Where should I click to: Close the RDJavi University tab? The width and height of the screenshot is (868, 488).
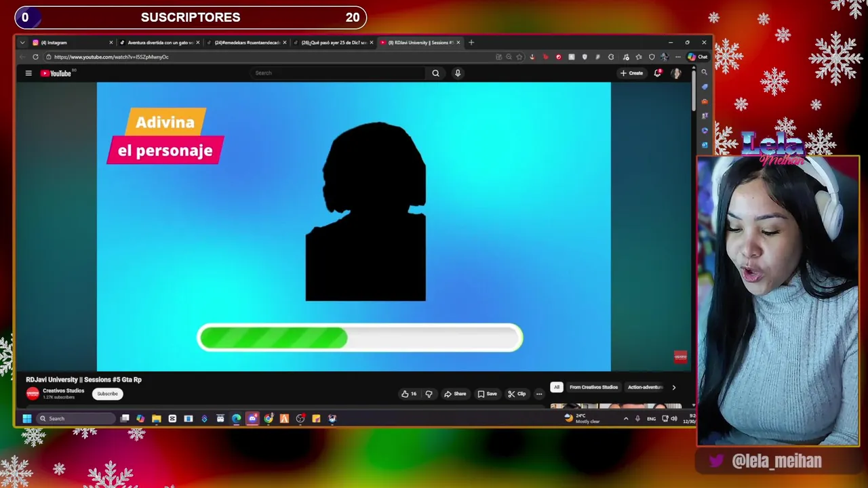point(458,43)
